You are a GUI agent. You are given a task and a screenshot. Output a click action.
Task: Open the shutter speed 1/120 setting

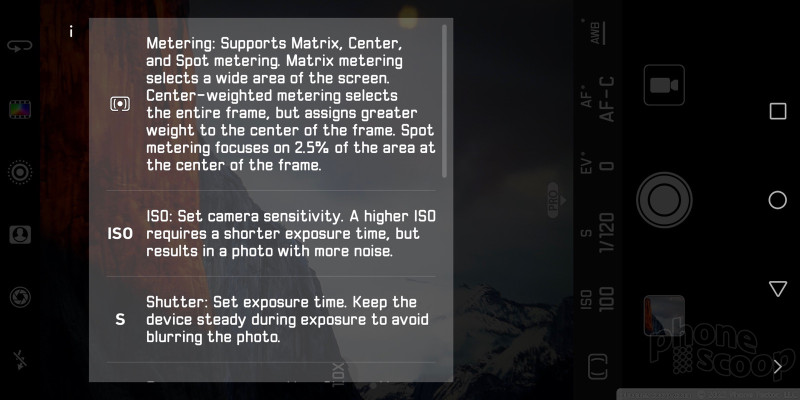point(597,232)
